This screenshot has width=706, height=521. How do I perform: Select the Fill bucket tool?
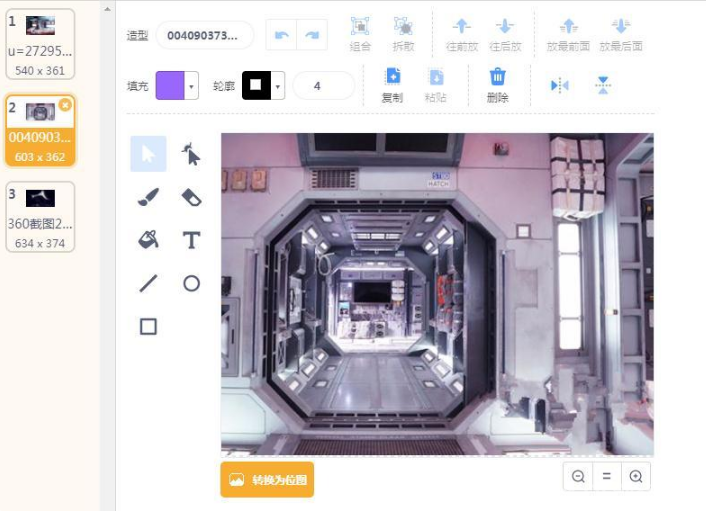(x=148, y=240)
